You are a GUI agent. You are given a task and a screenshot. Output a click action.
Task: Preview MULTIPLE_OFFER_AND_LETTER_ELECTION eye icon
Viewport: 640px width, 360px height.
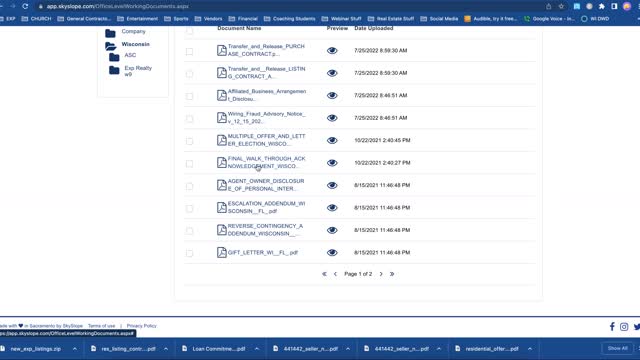point(332,140)
